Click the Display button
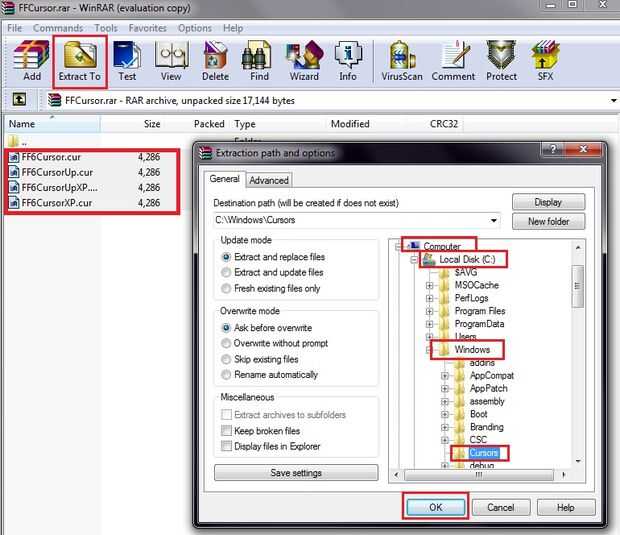Screen dimensions: 620x535 click(x=548, y=202)
